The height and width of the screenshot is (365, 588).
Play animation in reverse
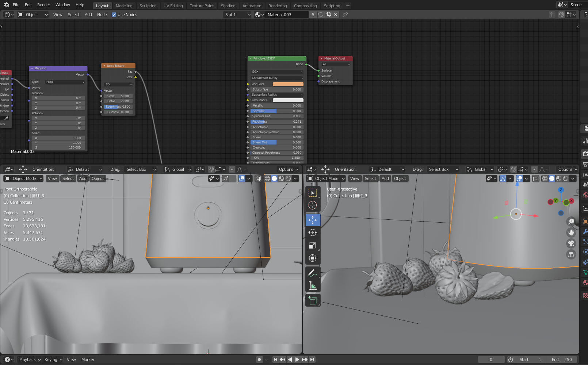tap(290, 360)
